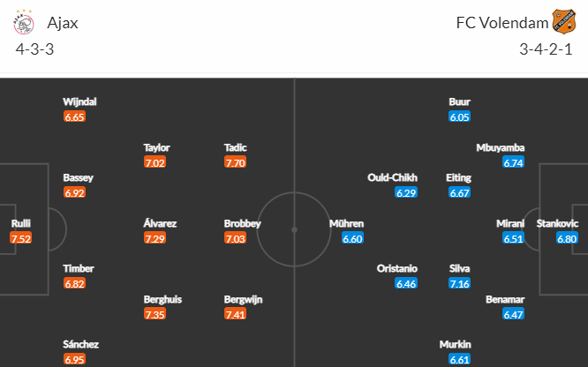Click Mühren's 6.60 rating badge

(x=352, y=238)
